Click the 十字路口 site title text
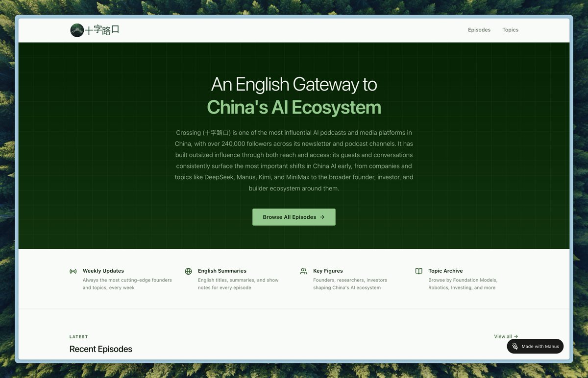 pos(102,30)
